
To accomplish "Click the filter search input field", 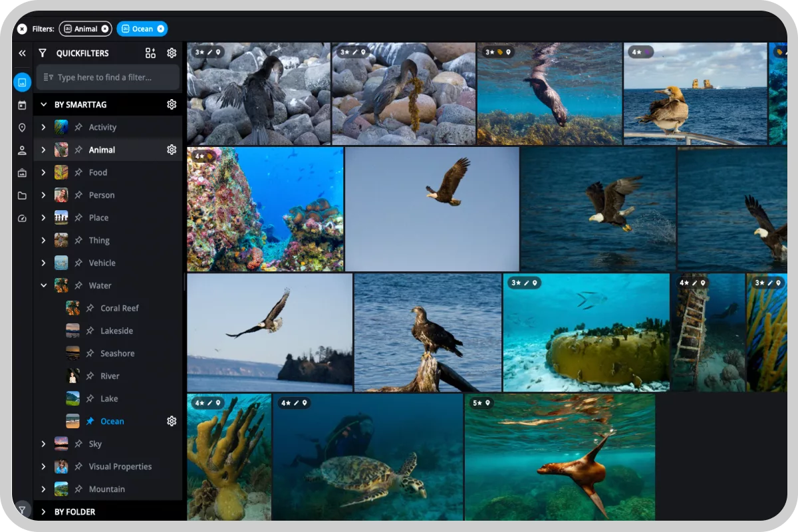I will click(x=110, y=77).
